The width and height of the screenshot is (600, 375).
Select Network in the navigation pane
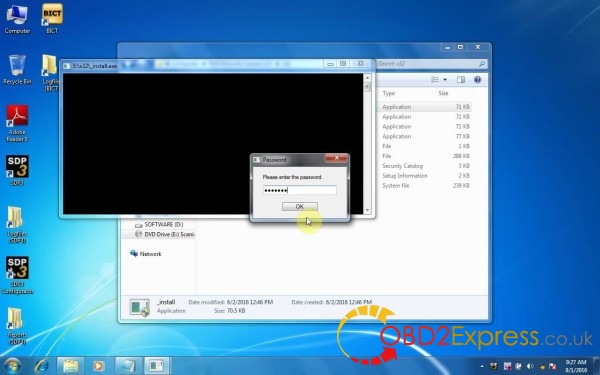(146, 254)
